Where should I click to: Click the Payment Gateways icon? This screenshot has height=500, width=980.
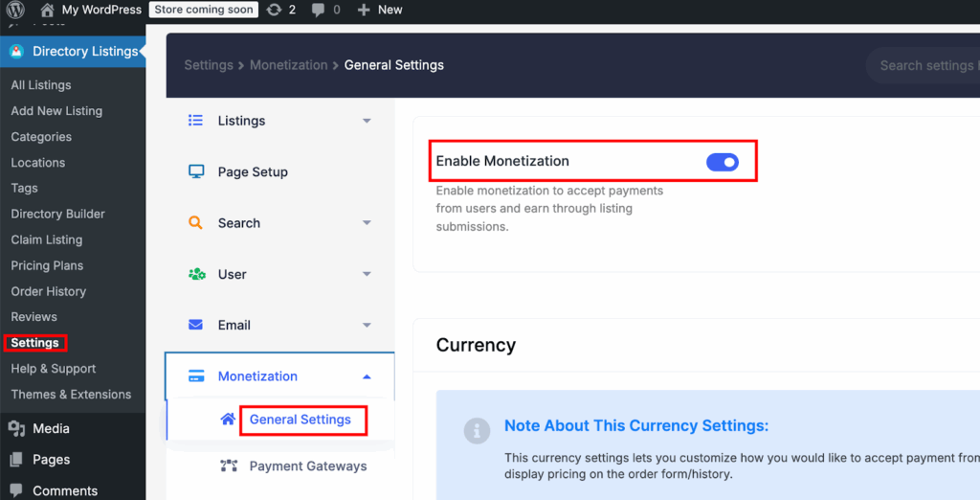point(228,466)
